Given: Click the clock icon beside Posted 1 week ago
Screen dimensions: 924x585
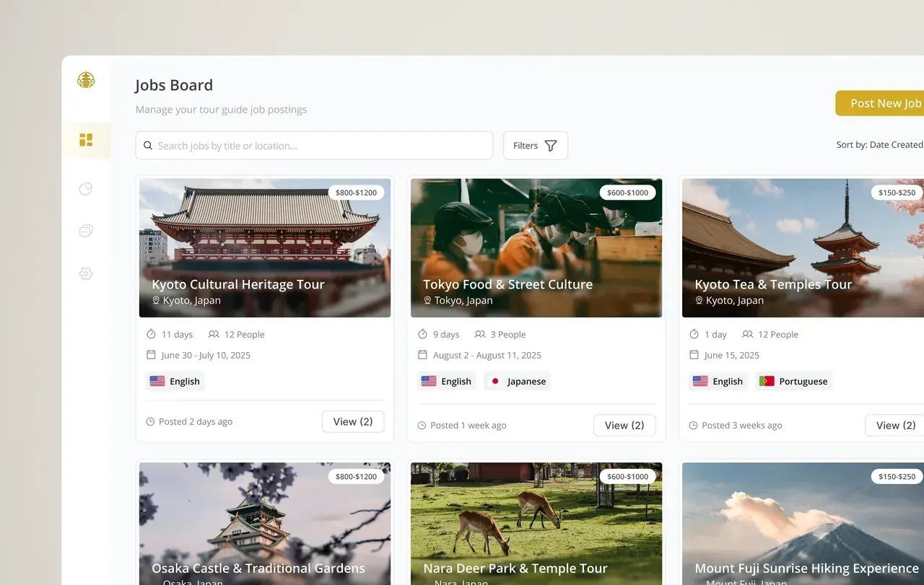Looking at the screenshot, I should click(x=422, y=426).
